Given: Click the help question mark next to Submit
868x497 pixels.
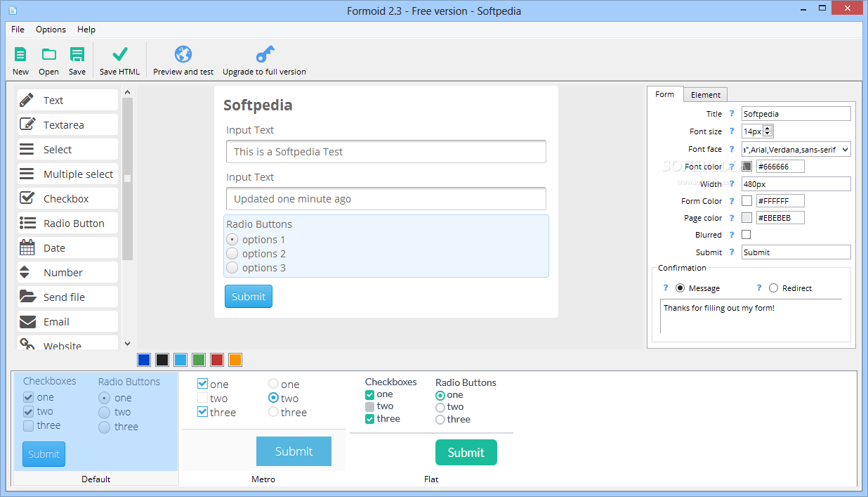Looking at the screenshot, I should tap(731, 252).
